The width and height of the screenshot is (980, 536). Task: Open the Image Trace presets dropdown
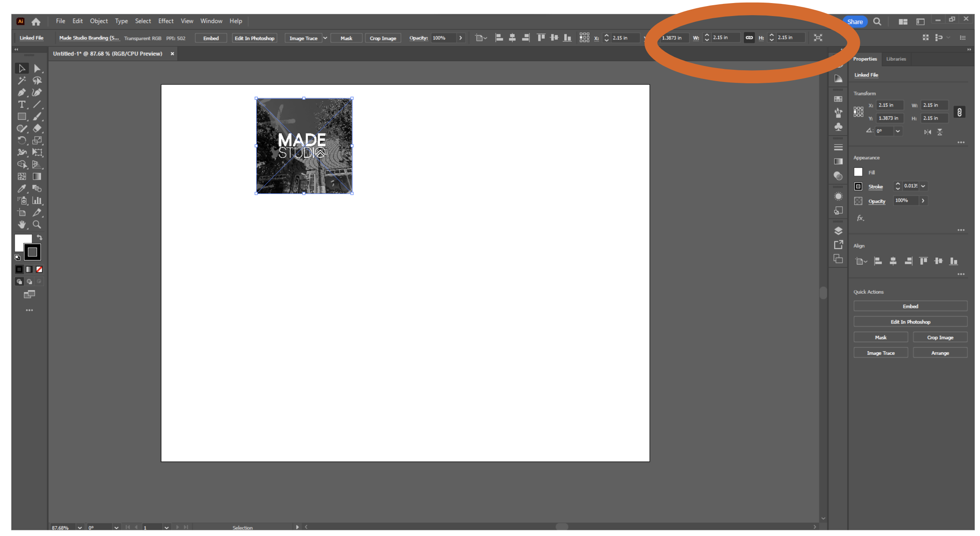coord(326,38)
